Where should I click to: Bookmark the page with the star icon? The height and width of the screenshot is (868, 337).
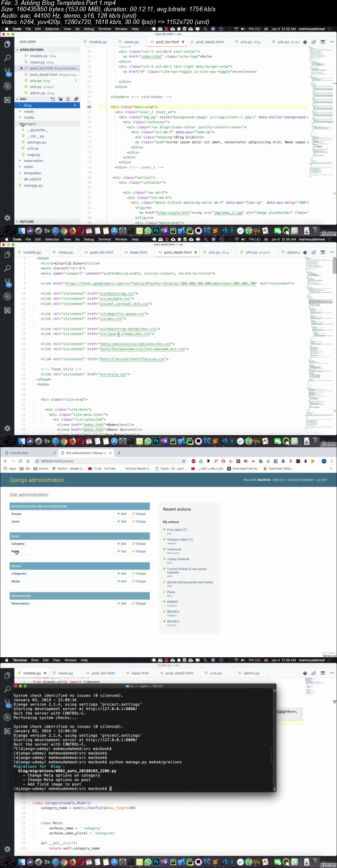184,461
